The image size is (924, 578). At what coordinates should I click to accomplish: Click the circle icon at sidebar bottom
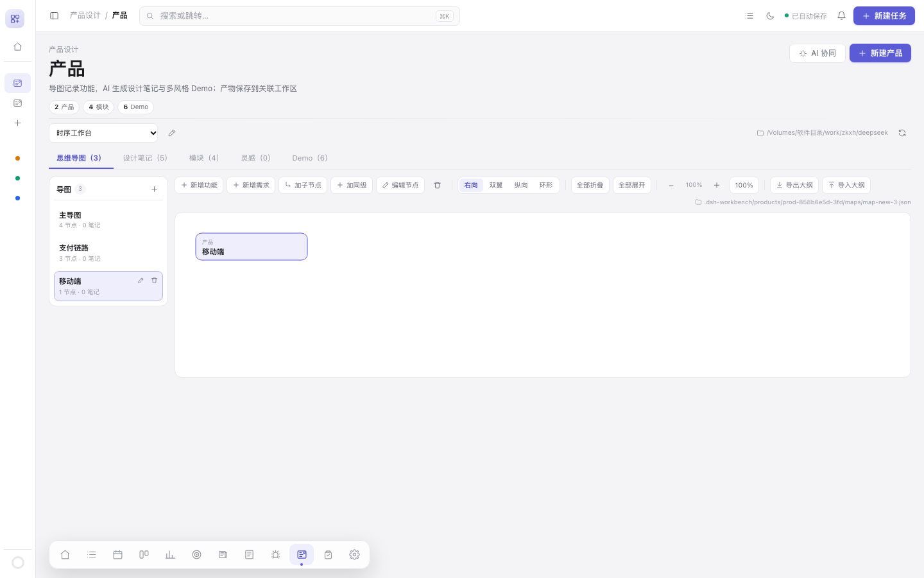tap(18, 563)
